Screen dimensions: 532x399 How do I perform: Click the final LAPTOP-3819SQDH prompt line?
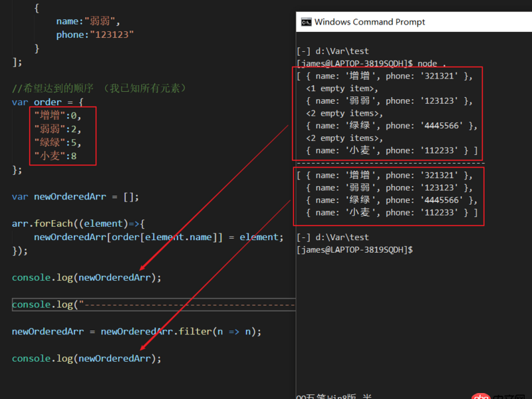point(362,251)
